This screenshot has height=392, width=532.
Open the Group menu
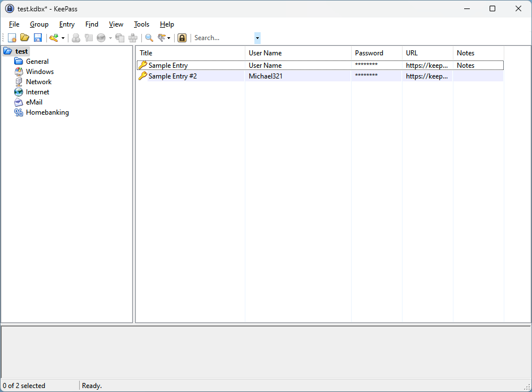(39, 24)
